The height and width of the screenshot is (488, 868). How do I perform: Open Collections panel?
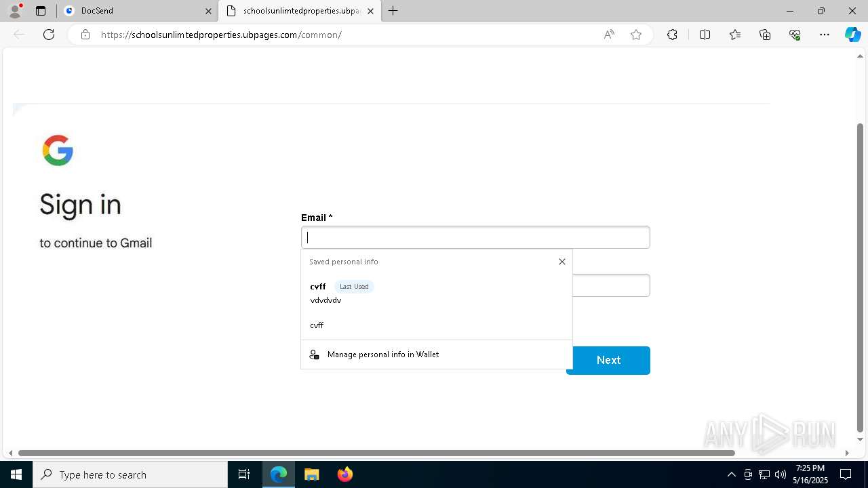(x=765, y=35)
